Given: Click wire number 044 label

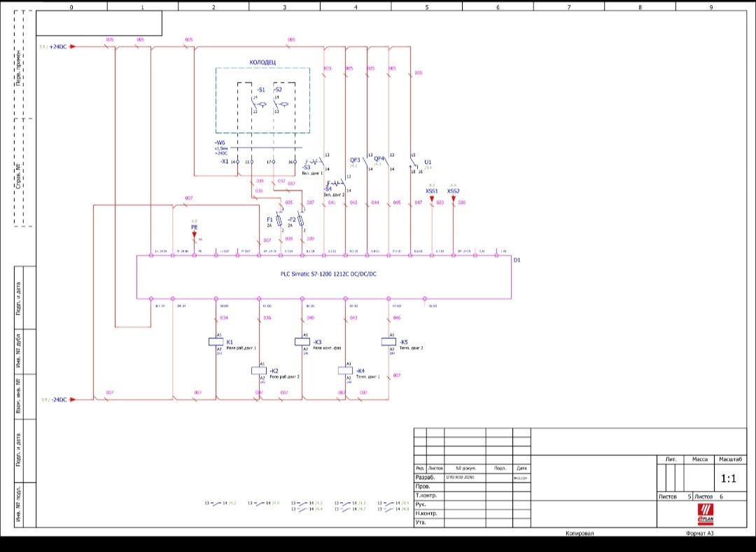Looking at the screenshot, I should (375, 202).
